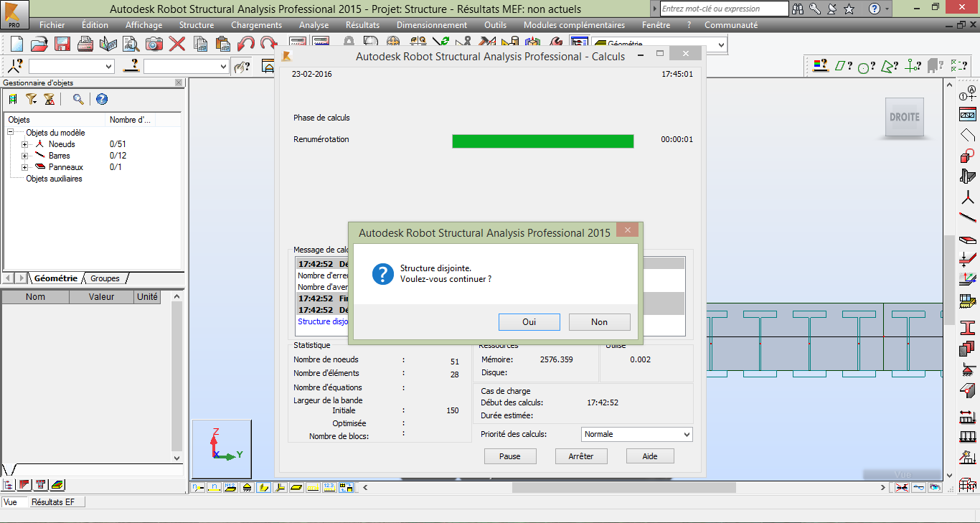The width and height of the screenshot is (980, 523).
Task: Open the Fichier menu
Action: pos(52,25)
